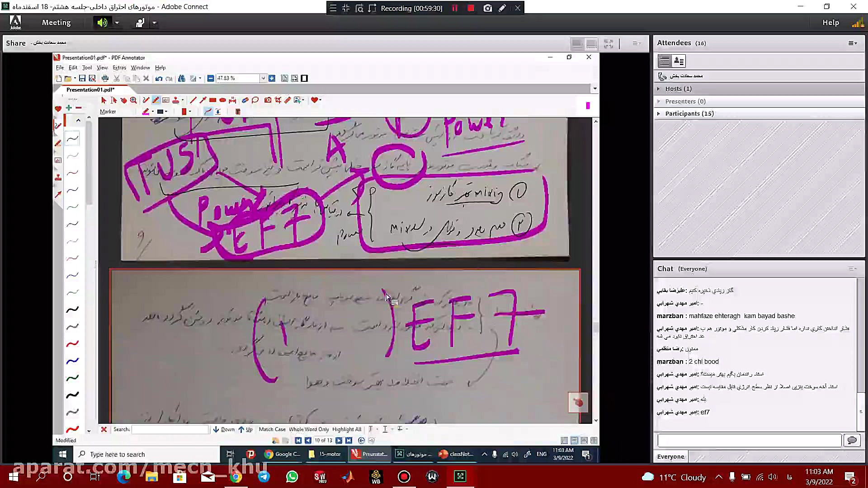
Task: Select the Snapshot camera tool
Action: tap(268, 100)
